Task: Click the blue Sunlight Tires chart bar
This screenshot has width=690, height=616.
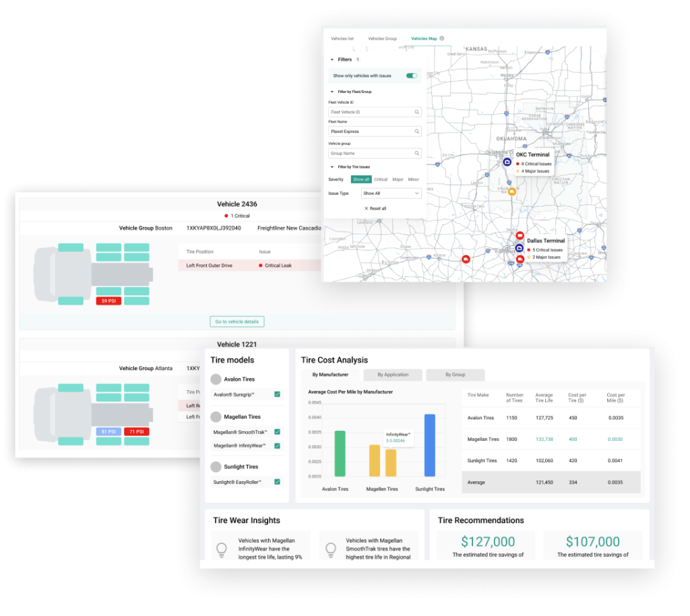Action: pos(430,445)
